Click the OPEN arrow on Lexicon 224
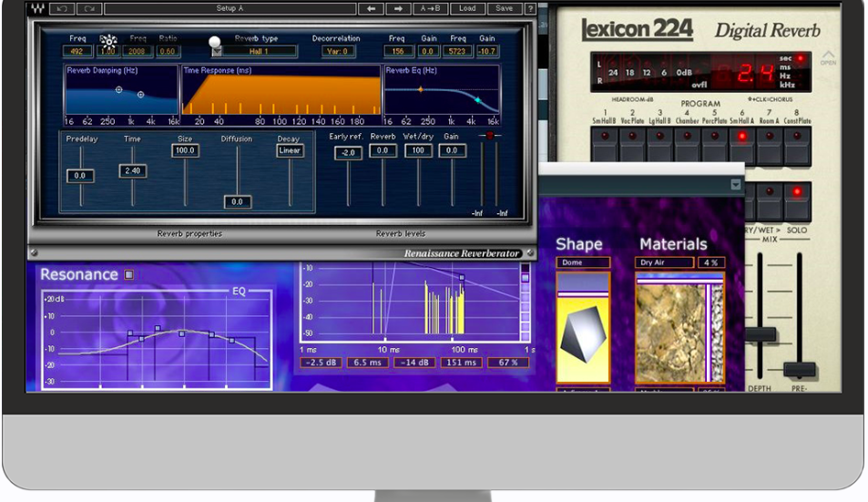This screenshot has width=868, height=502. point(827,56)
